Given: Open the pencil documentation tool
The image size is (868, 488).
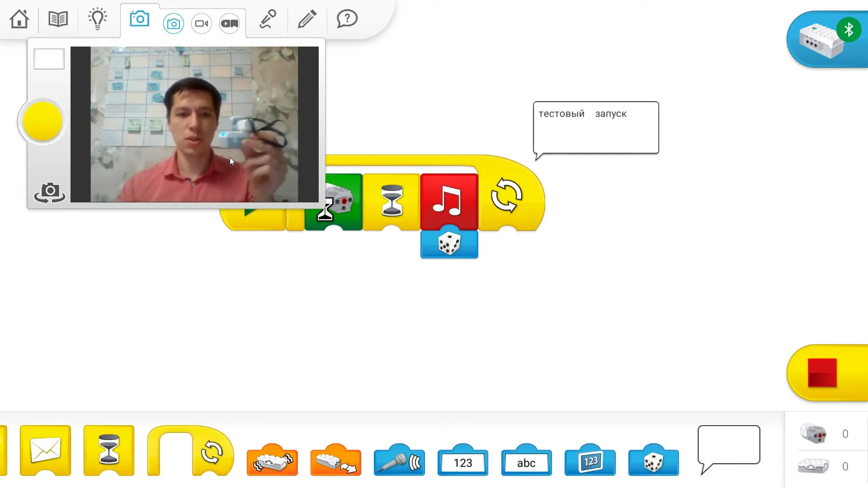Looking at the screenshot, I should 307,19.
